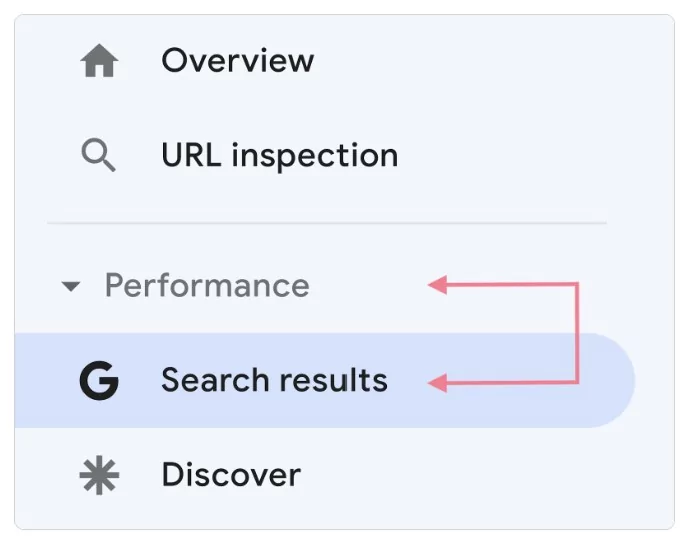Click the highlighted row left of the G icon

coord(42,381)
